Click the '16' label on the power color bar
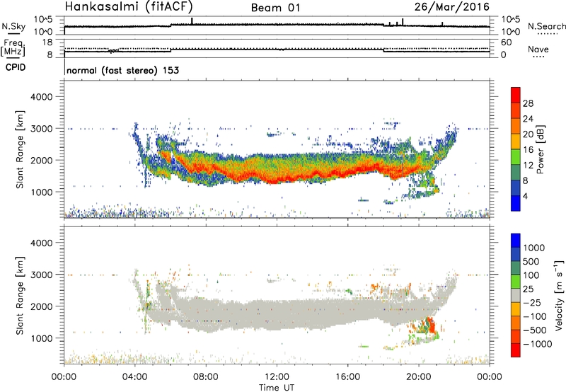The height and width of the screenshot is (392, 566). 528,150
